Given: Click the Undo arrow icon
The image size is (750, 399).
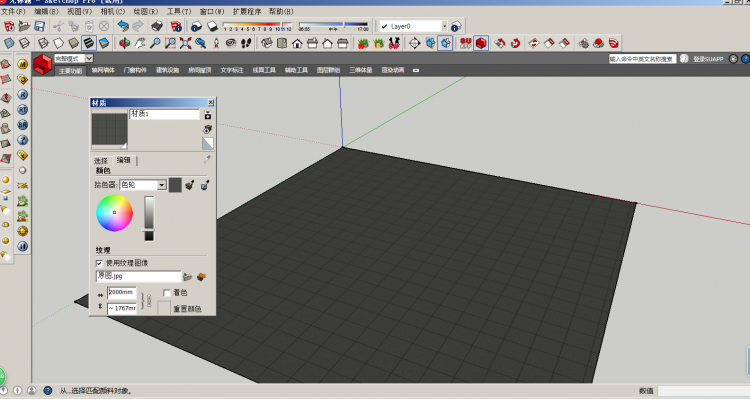Looking at the screenshot, I should [x=123, y=26].
